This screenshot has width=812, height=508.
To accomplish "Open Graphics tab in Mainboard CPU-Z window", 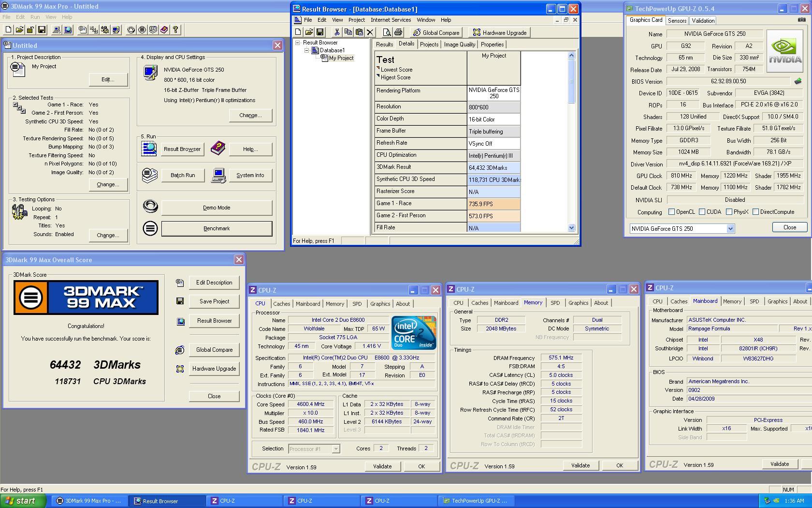I will (777, 301).
